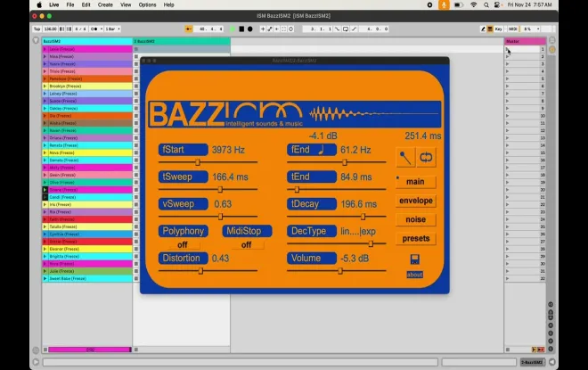588x370 pixels.
Task: Toggle the Polyphony off switch
Action: point(183,244)
